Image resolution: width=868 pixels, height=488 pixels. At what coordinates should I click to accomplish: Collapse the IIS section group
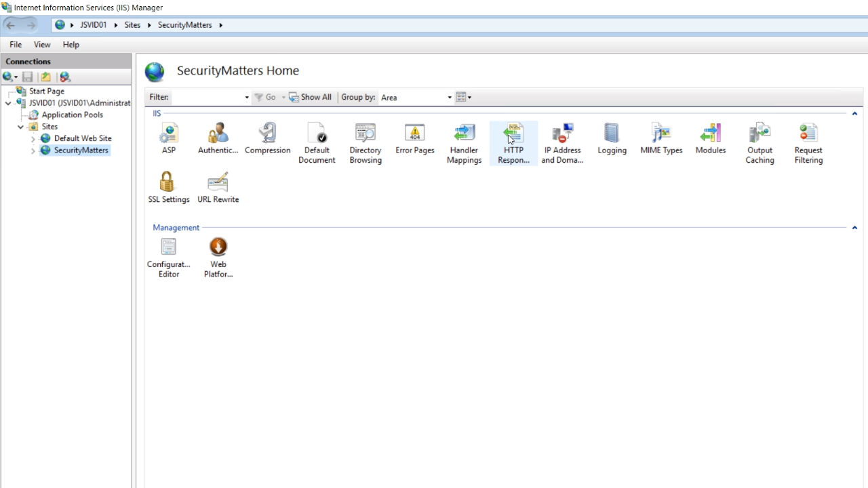point(854,114)
